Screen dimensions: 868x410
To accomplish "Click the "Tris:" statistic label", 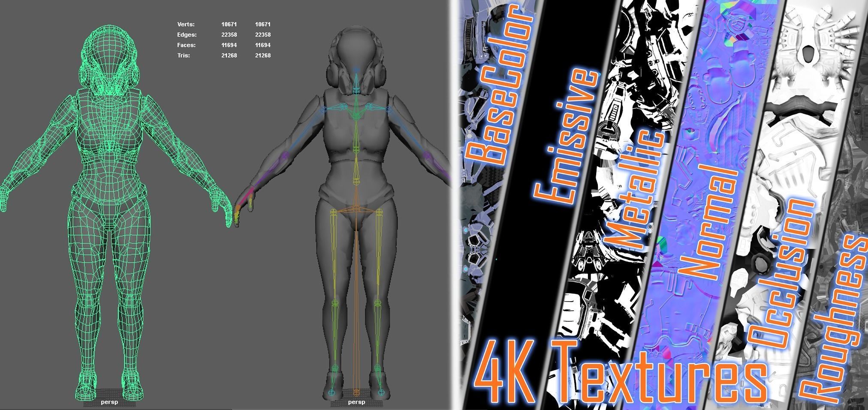I will point(184,55).
